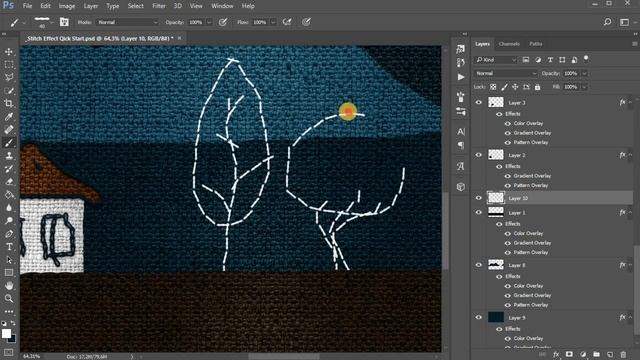This screenshot has height=360, width=640.
Task: Open the File menu
Action: [27, 6]
